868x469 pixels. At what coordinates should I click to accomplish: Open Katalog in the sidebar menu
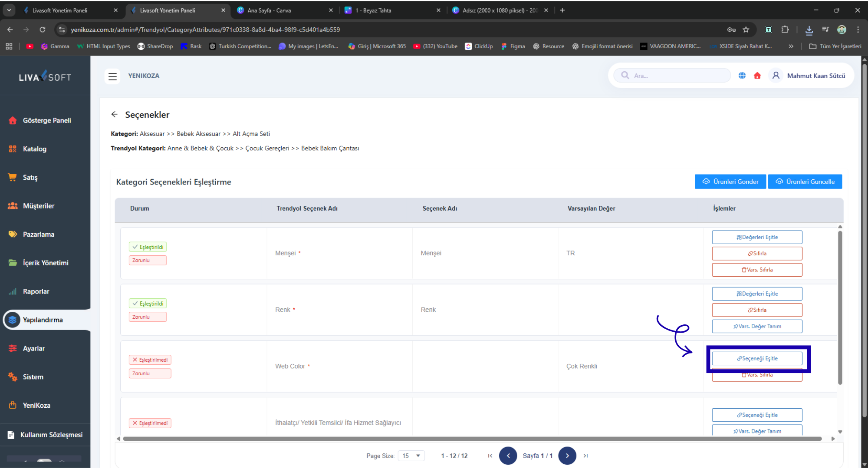click(34, 149)
